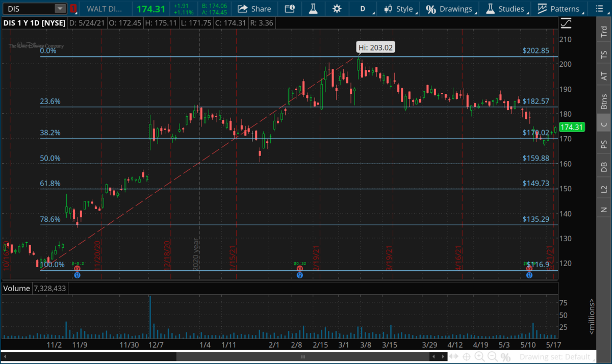The image size is (612, 364).
Task: Open the TS sidebar tab
Action: [604, 54]
